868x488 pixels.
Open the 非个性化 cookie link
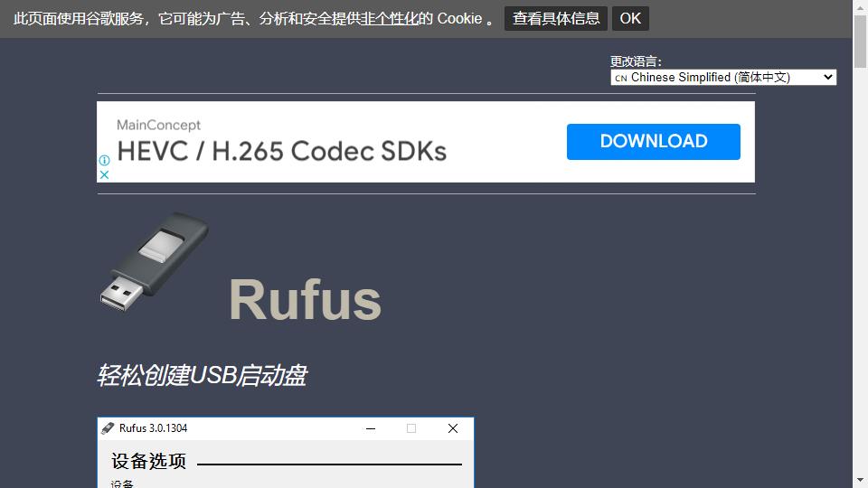[x=389, y=18]
